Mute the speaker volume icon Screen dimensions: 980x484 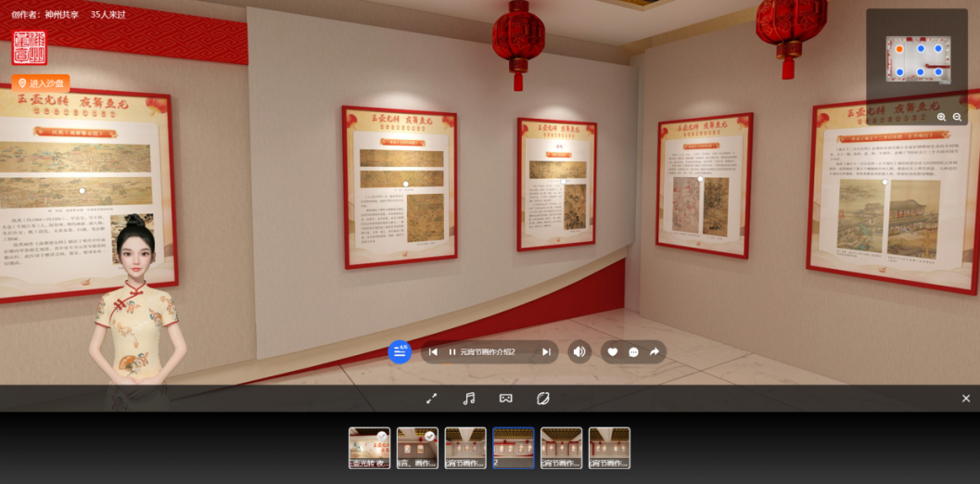579,351
